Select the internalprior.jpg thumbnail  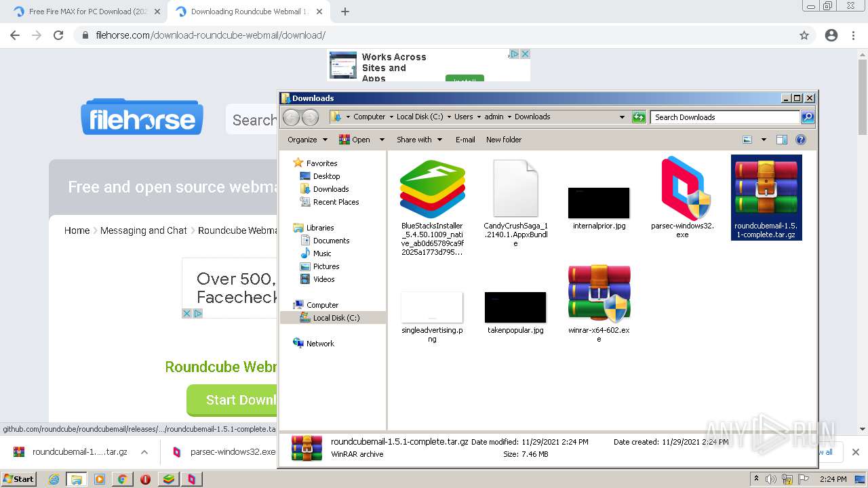[x=599, y=203]
